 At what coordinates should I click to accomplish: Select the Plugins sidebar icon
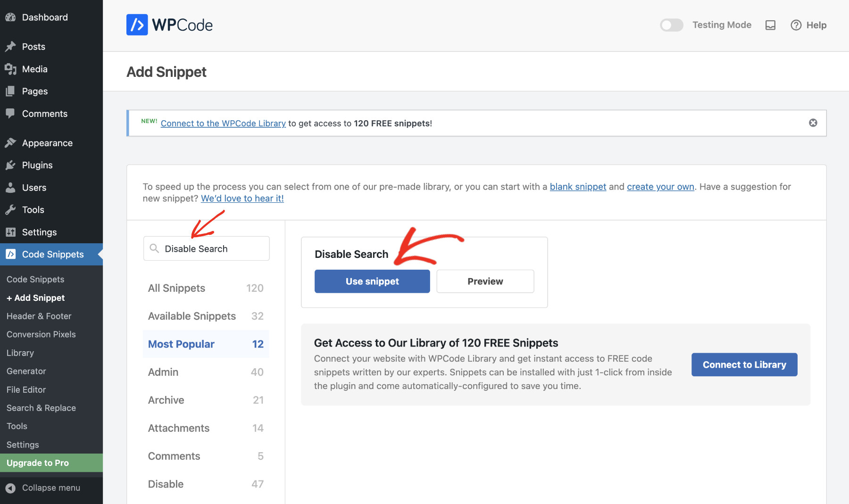(x=10, y=165)
